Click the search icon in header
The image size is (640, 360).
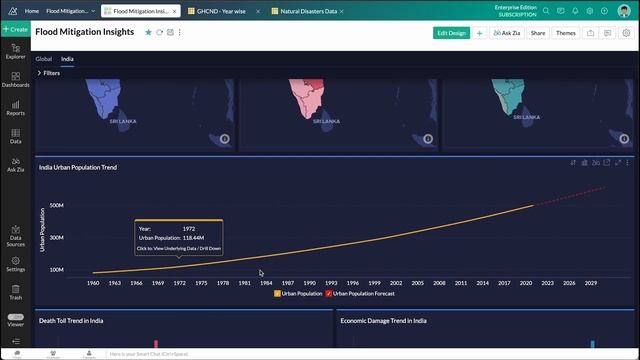546,11
